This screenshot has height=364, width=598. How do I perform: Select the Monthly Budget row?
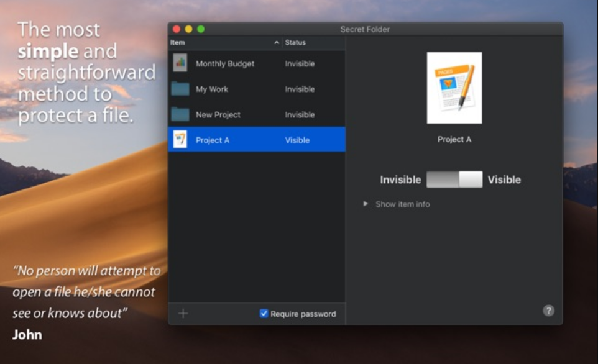click(257, 63)
